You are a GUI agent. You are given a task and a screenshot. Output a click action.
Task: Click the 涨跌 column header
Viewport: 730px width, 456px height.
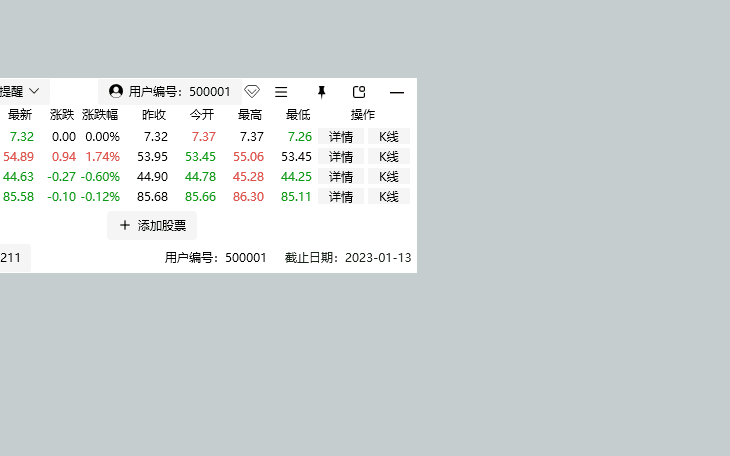(x=62, y=115)
